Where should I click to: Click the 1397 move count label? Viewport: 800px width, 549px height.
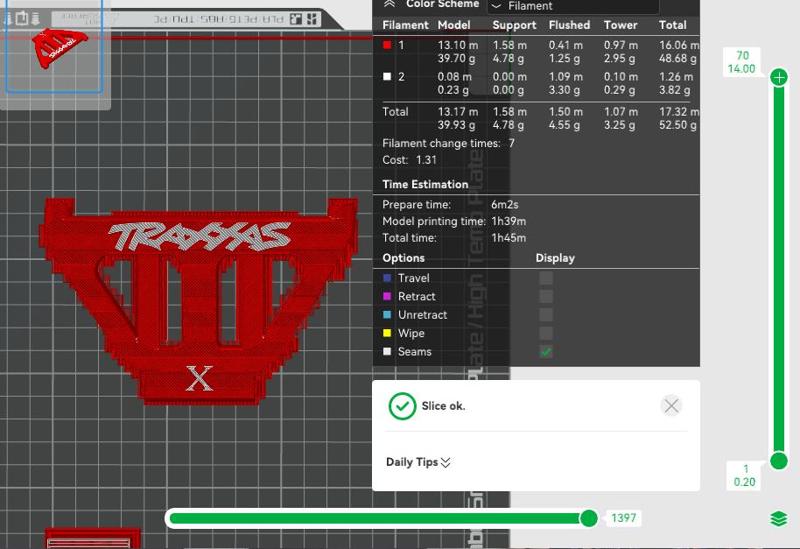[623, 518]
